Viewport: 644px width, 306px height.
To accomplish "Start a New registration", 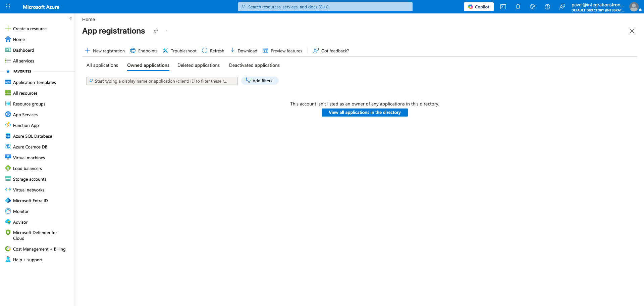I will click(105, 51).
